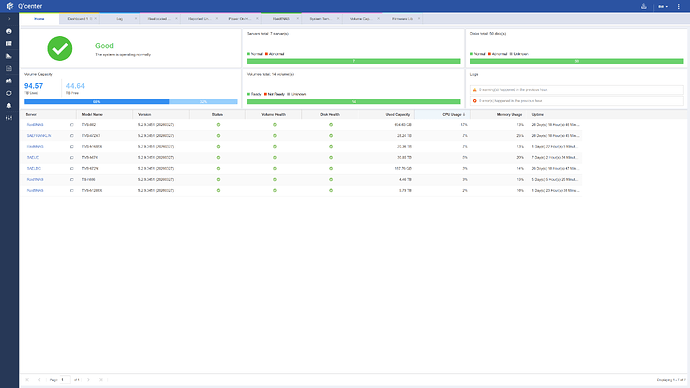
Task: Click Disk Health green dot for SAEIJC
Action: pyautogui.click(x=331, y=157)
